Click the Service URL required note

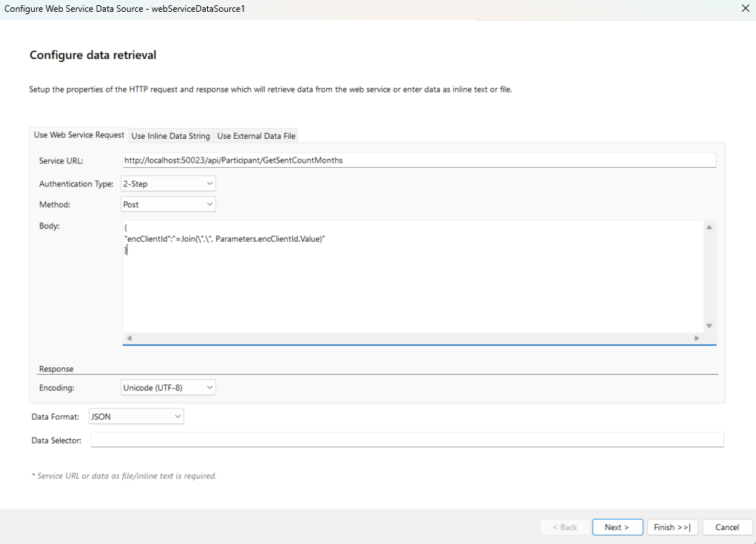click(124, 475)
